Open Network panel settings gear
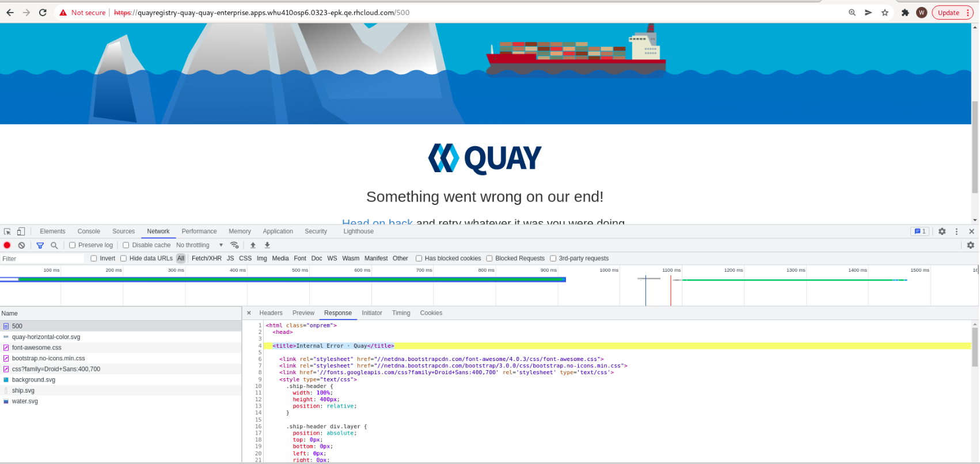Image resolution: width=980 pixels, height=464 pixels. click(971, 245)
